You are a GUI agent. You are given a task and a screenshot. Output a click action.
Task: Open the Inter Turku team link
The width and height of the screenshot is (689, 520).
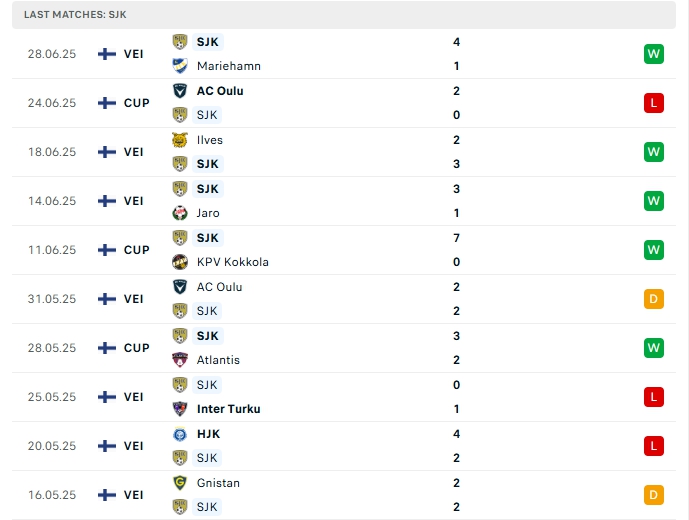click(230, 409)
